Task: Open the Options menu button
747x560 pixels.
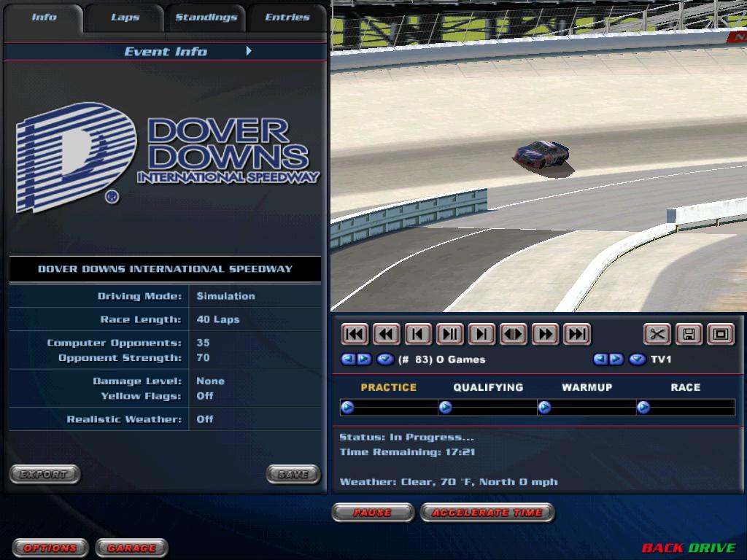Action: pos(50,548)
